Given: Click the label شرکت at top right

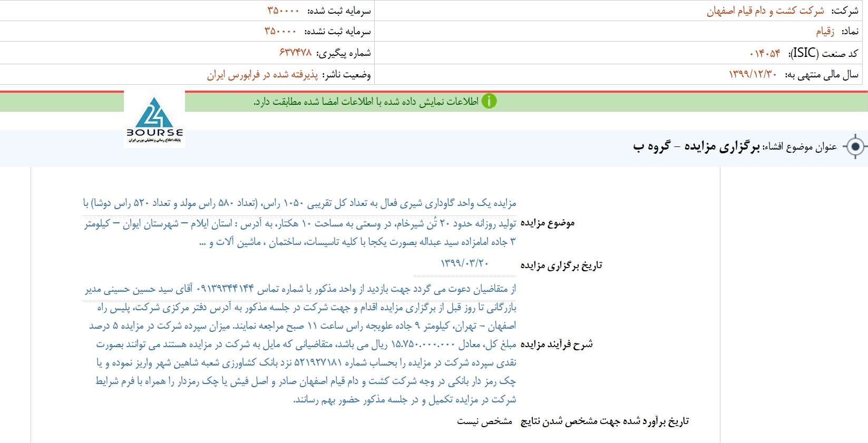Looking at the screenshot, I should coord(844,11).
